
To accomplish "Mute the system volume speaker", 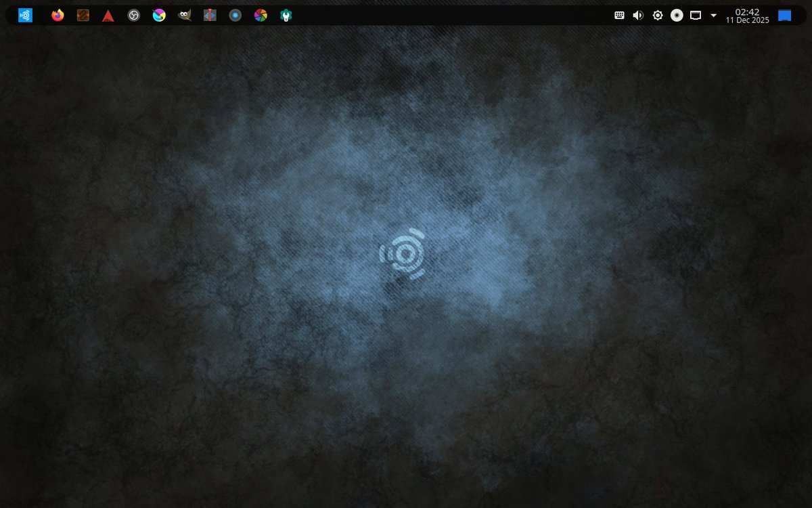I will tap(637, 14).
